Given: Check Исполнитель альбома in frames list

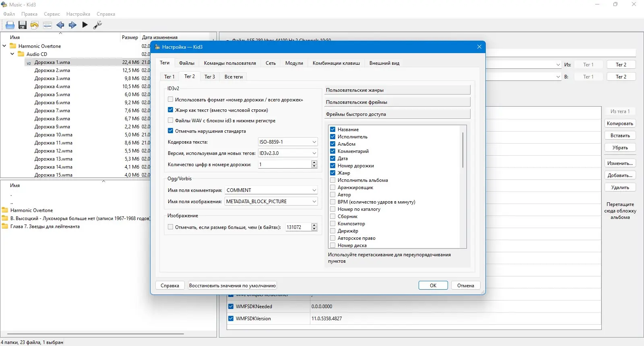Looking at the screenshot, I should click(333, 180).
